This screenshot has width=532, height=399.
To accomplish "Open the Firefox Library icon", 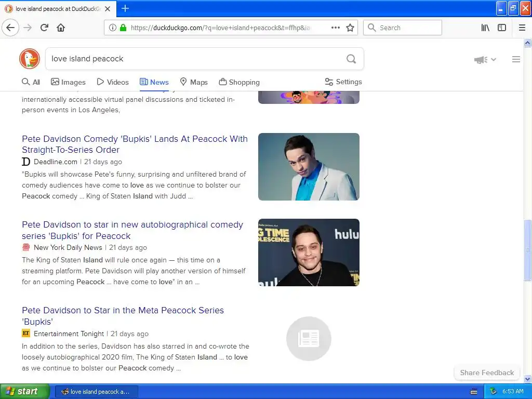I will pos(485,28).
